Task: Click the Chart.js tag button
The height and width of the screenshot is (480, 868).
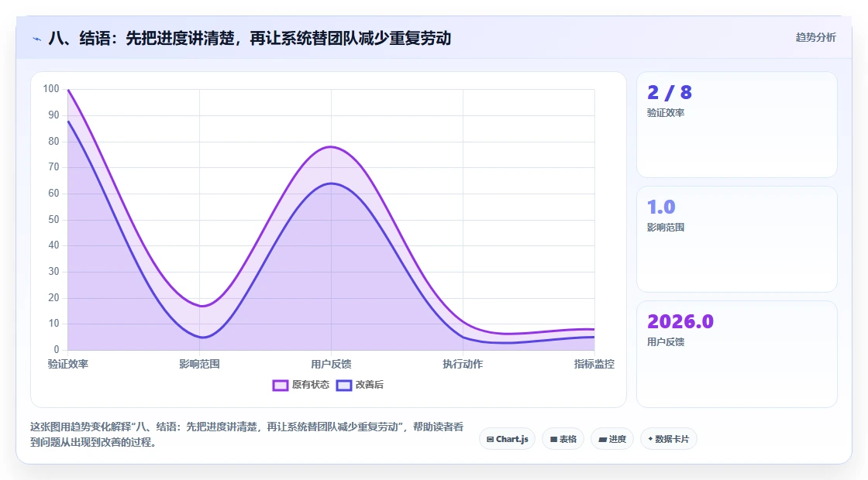Action: click(507, 439)
